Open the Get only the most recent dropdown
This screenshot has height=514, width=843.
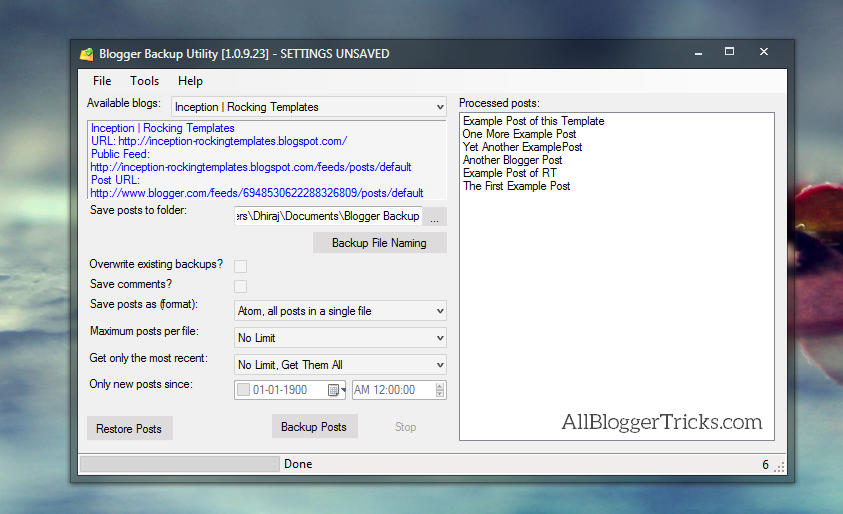click(340, 365)
